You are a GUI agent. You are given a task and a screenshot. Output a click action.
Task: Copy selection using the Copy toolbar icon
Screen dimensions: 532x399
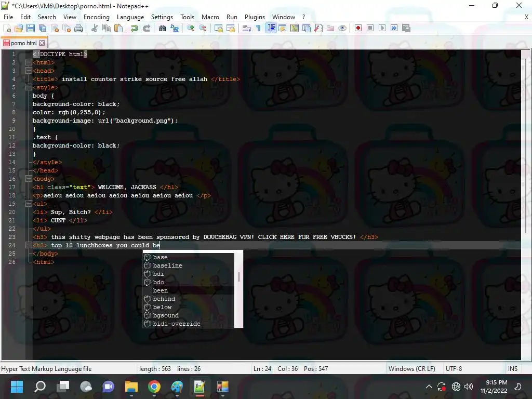point(107,28)
